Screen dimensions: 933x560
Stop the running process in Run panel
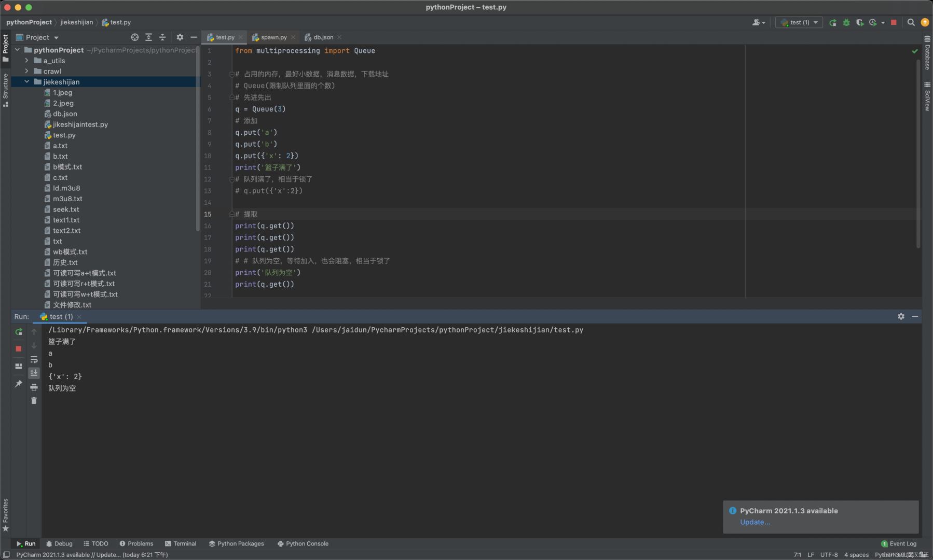(x=19, y=349)
